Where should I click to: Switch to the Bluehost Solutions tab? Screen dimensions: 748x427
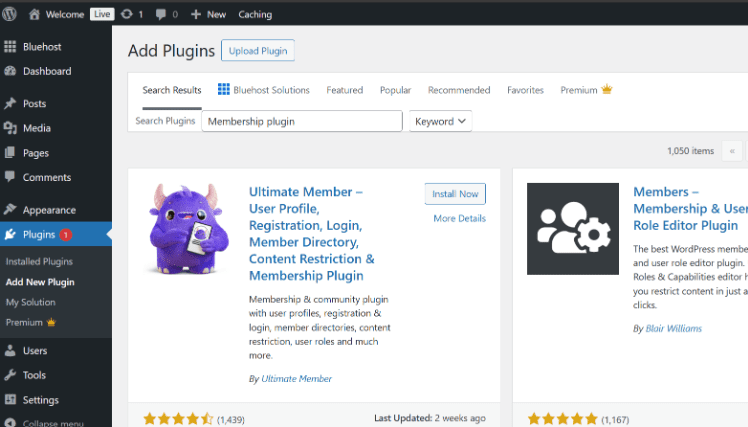264,90
